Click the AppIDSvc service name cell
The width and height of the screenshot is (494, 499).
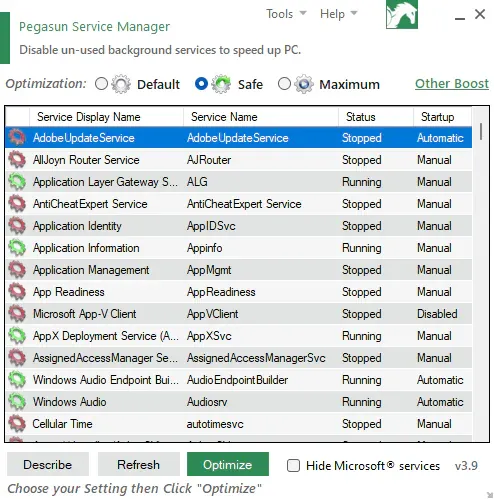point(211,226)
